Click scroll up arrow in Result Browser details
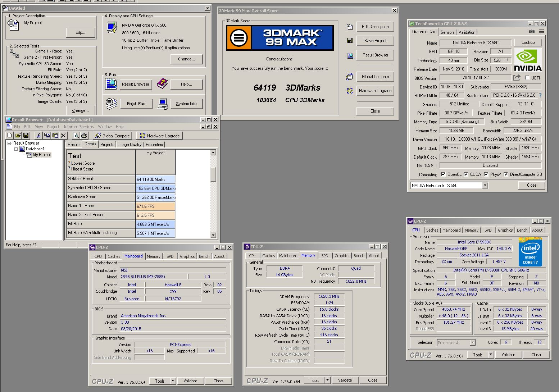 (213, 152)
